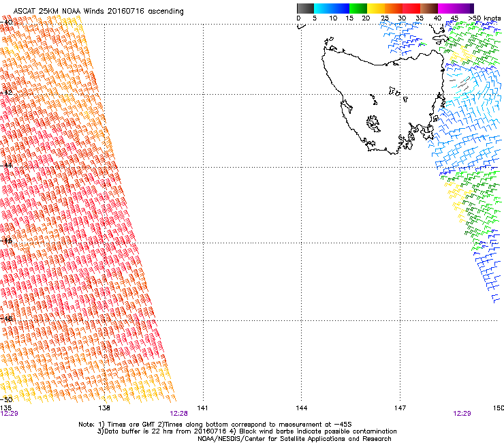The width and height of the screenshot is (504, 443).
Task: Pick the gray 0–5 knot segment of the speed scale
Action: (x=305, y=8)
